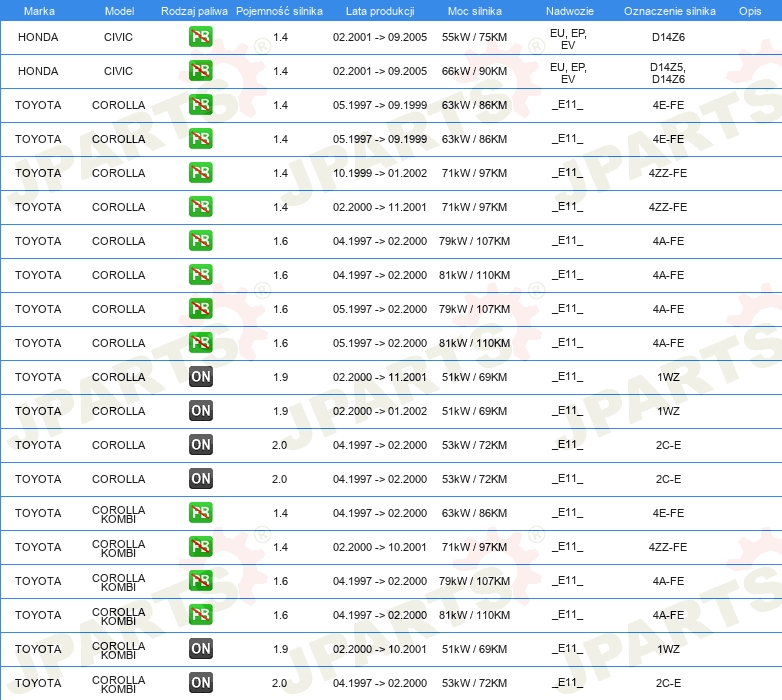Select the '66kW / 90KM' power cell

474,71
